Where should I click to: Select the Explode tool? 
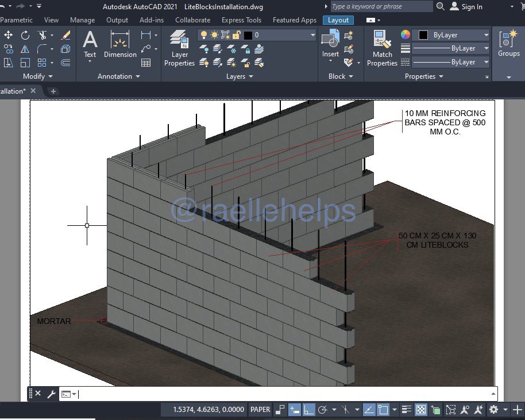65,49
